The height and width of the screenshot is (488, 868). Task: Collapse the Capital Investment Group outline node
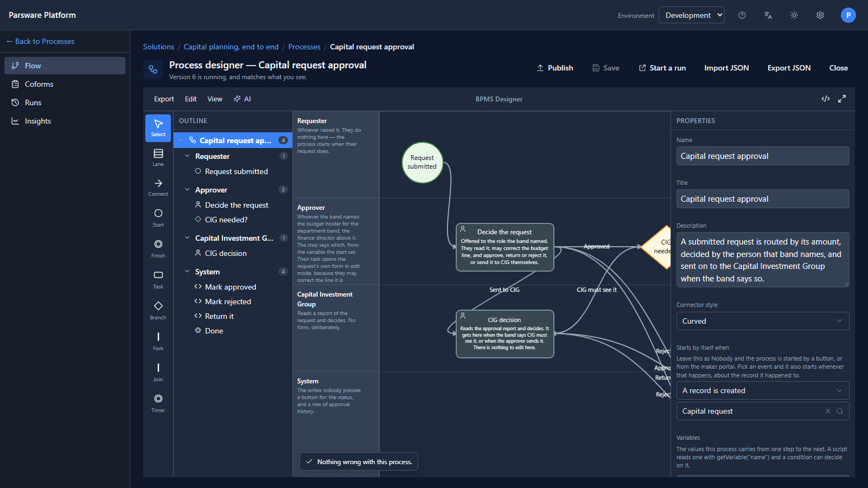tap(187, 238)
